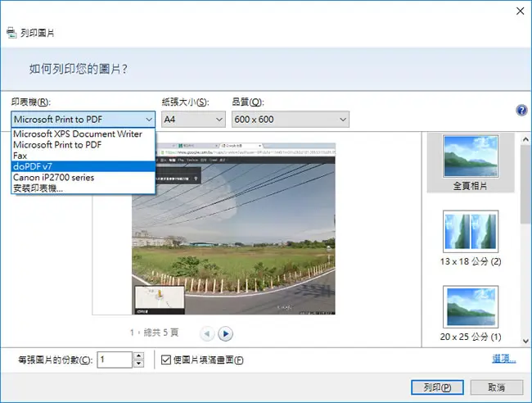Go to the previous page preview arrow

click(207, 333)
